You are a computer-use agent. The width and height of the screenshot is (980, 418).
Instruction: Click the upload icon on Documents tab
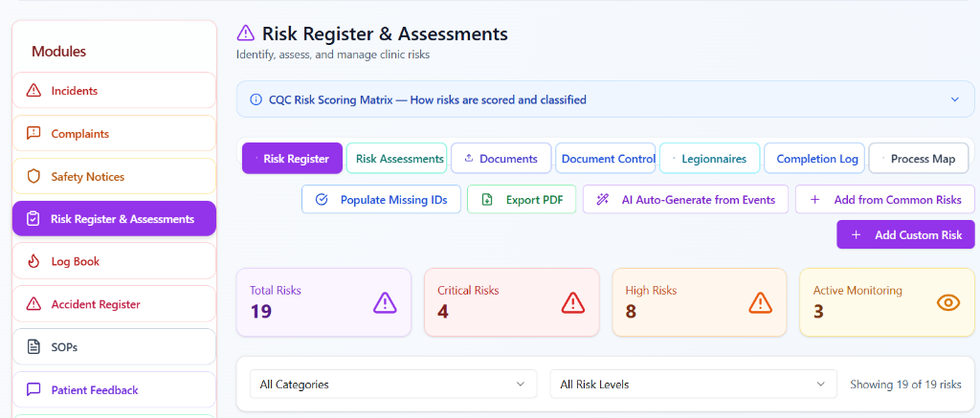tap(468, 158)
